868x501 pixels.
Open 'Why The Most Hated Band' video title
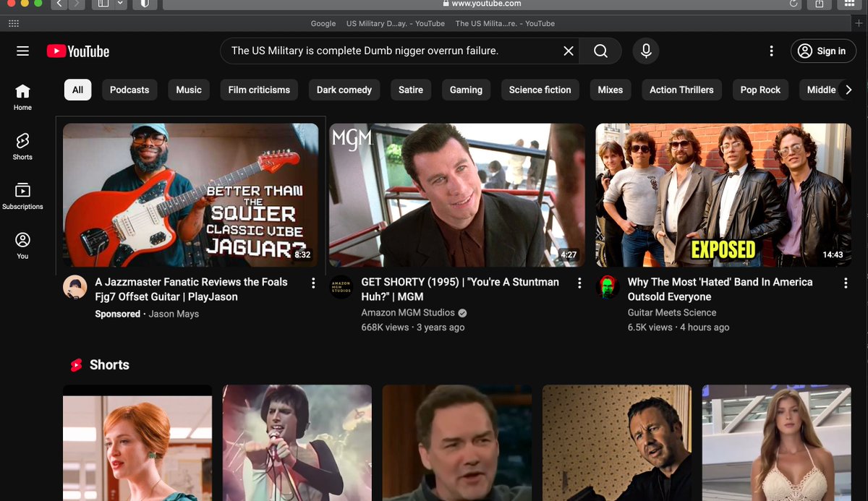pos(720,289)
